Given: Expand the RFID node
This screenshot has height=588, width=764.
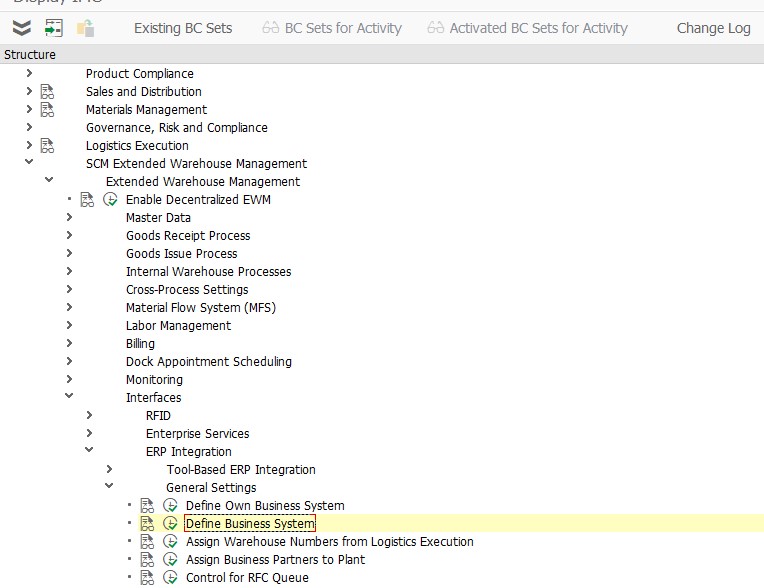Looking at the screenshot, I should tap(89, 416).
